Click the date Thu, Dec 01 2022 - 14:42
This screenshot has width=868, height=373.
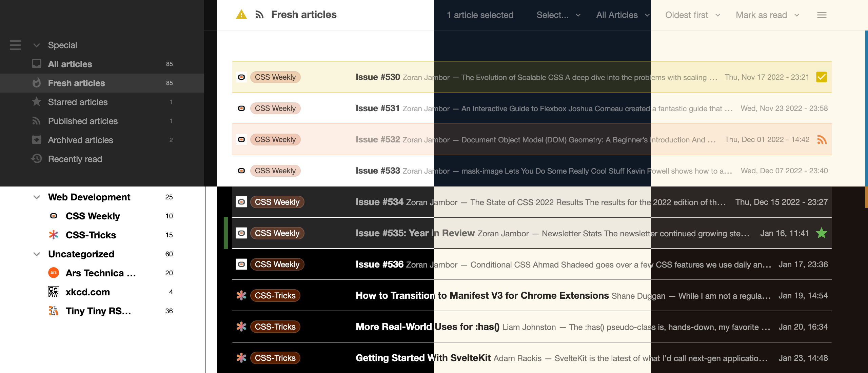coord(767,139)
